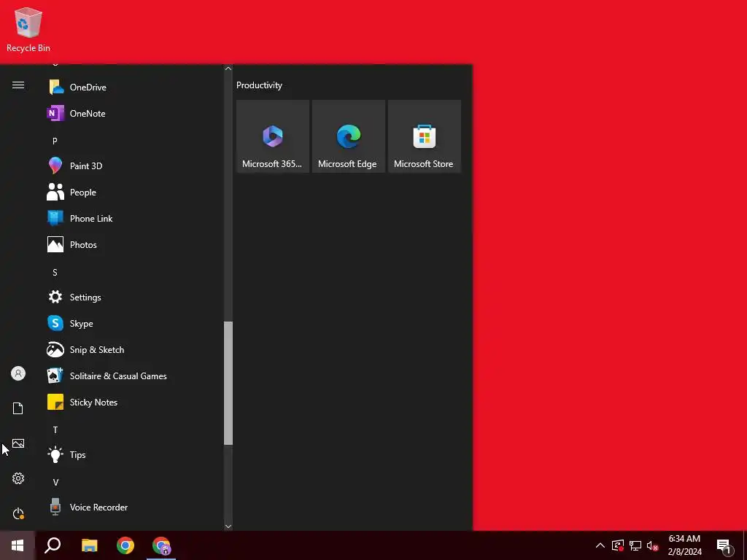Click the Windows Start button
This screenshot has height=560, width=747.
coord(18,545)
